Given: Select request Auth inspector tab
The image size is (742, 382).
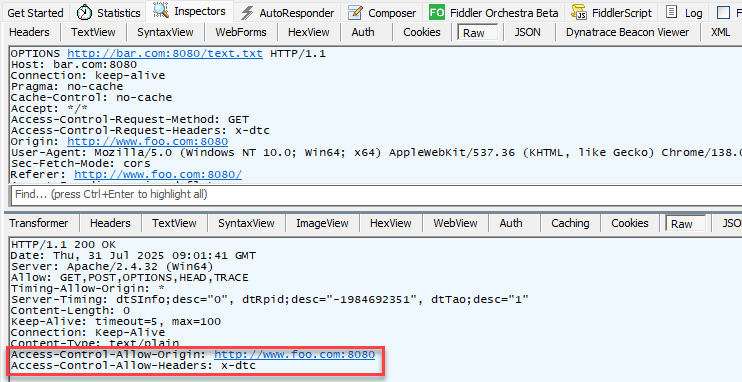Looking at the screenshot, I should (363, 32).
